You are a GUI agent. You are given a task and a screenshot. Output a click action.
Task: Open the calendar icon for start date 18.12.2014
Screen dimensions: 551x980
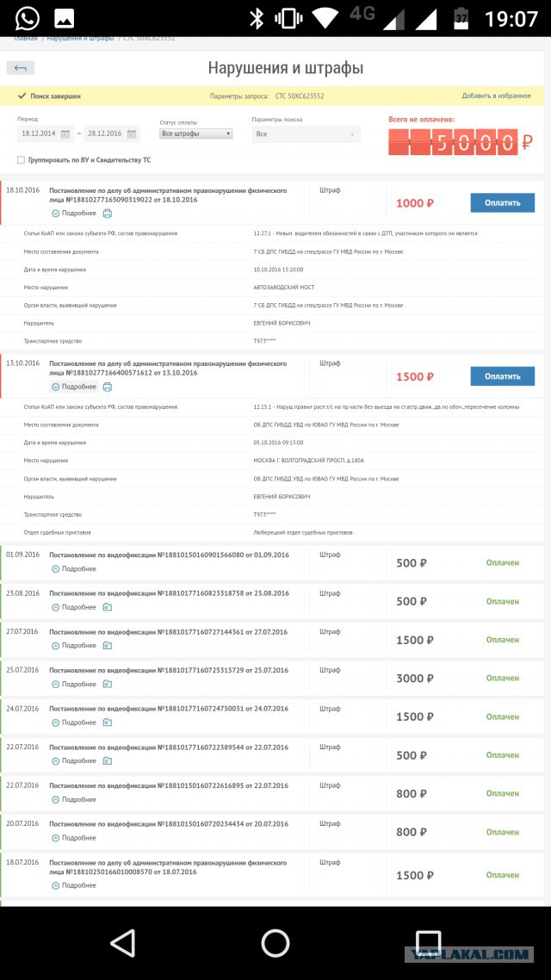click(x=65, y=133)
